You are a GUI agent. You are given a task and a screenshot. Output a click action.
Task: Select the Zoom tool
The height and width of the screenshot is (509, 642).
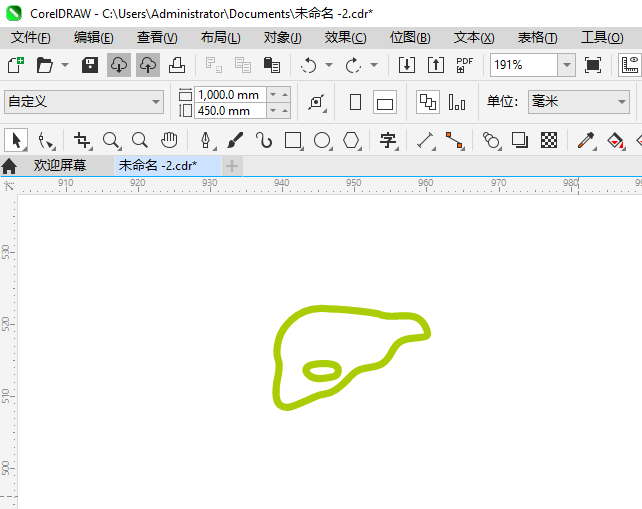coord(111,140)
